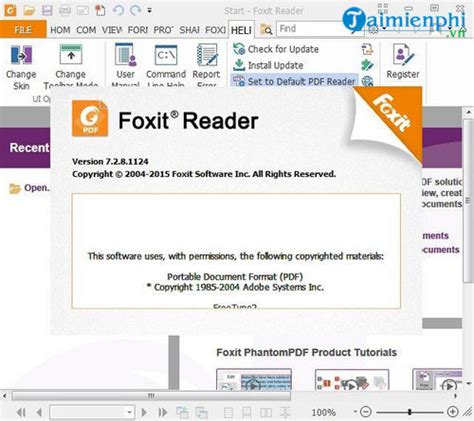Open the FILE menu
This screenshot has height=421, width=474.
[x=23, y=30]
